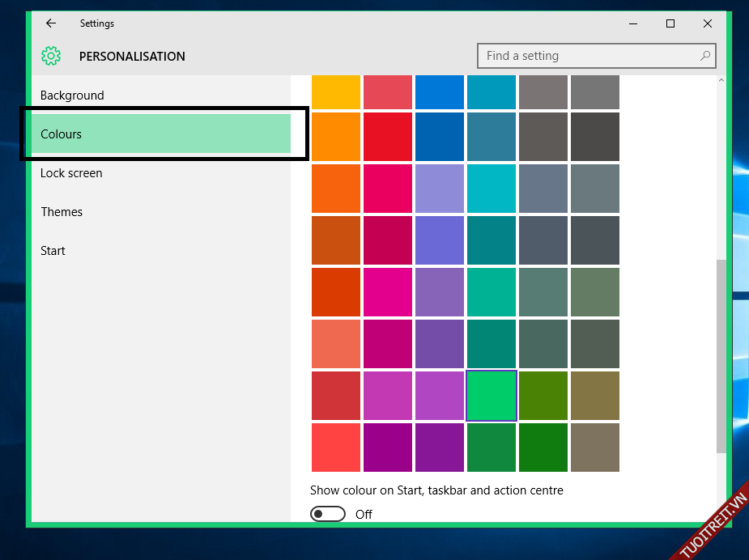
Task: Close the Settings window
Action: [x=708, y=23]
